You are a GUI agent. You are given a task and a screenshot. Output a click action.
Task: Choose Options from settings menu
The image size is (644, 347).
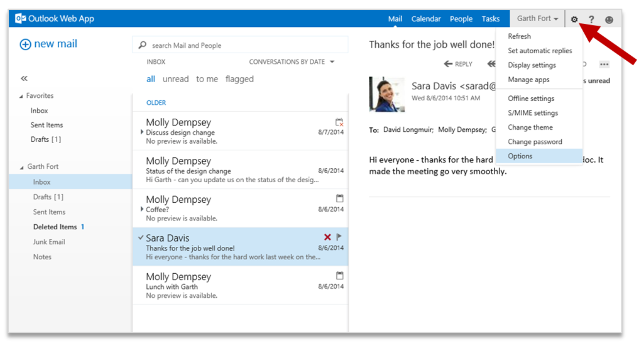520,156
